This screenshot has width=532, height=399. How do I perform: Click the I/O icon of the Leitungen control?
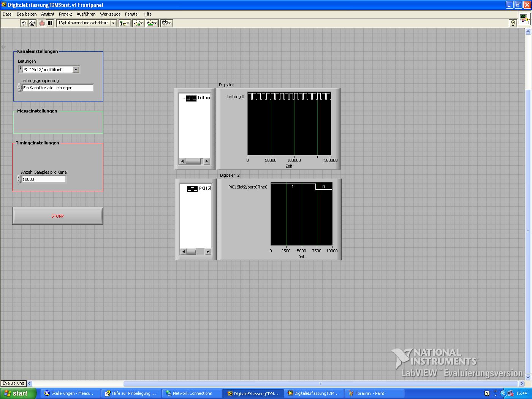coord(21,70)
